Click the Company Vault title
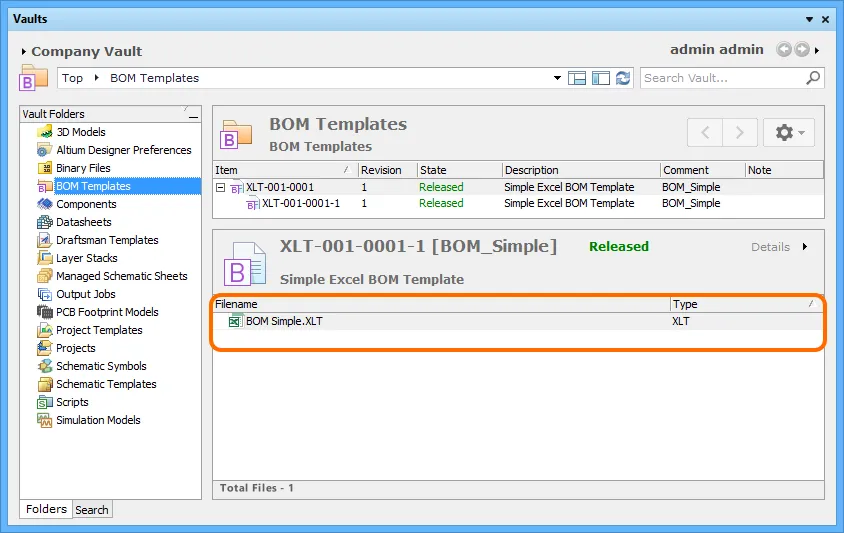 [87, 52]
